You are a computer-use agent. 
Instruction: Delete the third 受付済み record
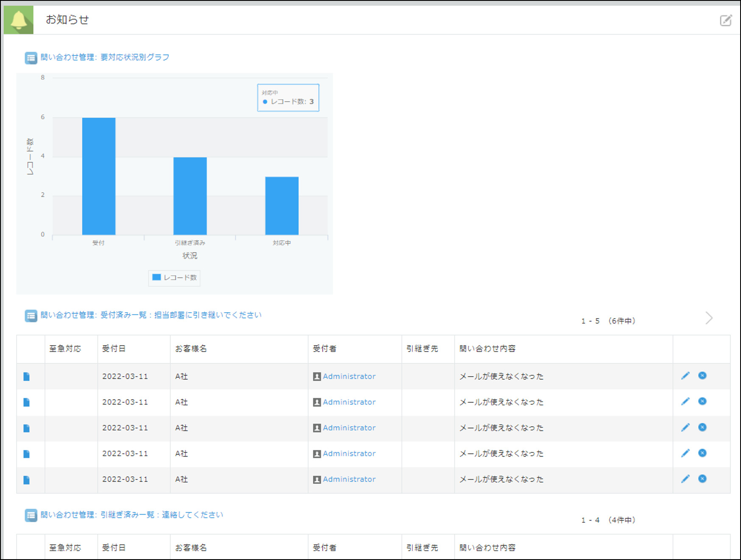(x=702, y=427)
